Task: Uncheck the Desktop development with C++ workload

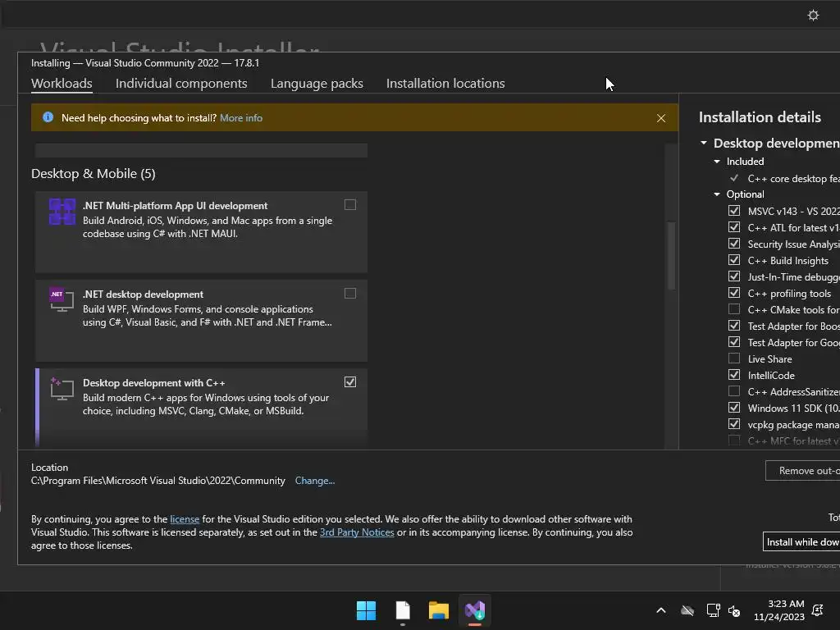Action: pyautogui.click(x=349, y=381)
